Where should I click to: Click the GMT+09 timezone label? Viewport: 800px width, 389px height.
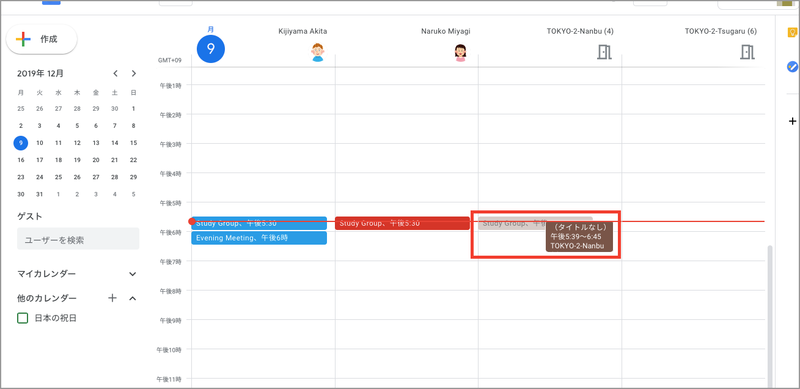pos(169,60)
